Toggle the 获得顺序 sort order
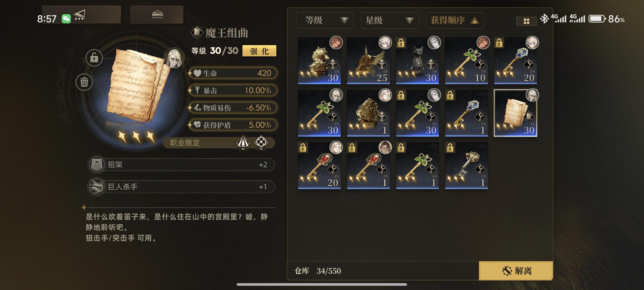This screenshot has height=290, width=644. pos(455,20)
